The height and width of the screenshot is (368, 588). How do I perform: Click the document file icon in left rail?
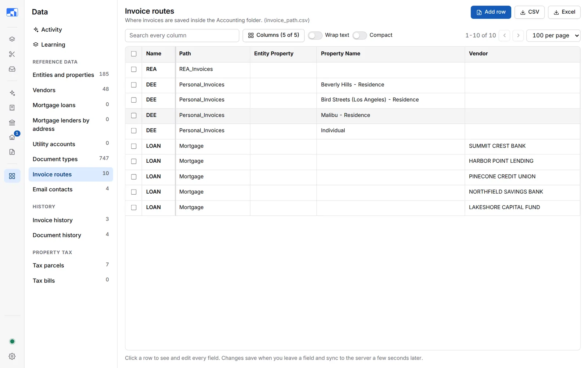point(12,152)
